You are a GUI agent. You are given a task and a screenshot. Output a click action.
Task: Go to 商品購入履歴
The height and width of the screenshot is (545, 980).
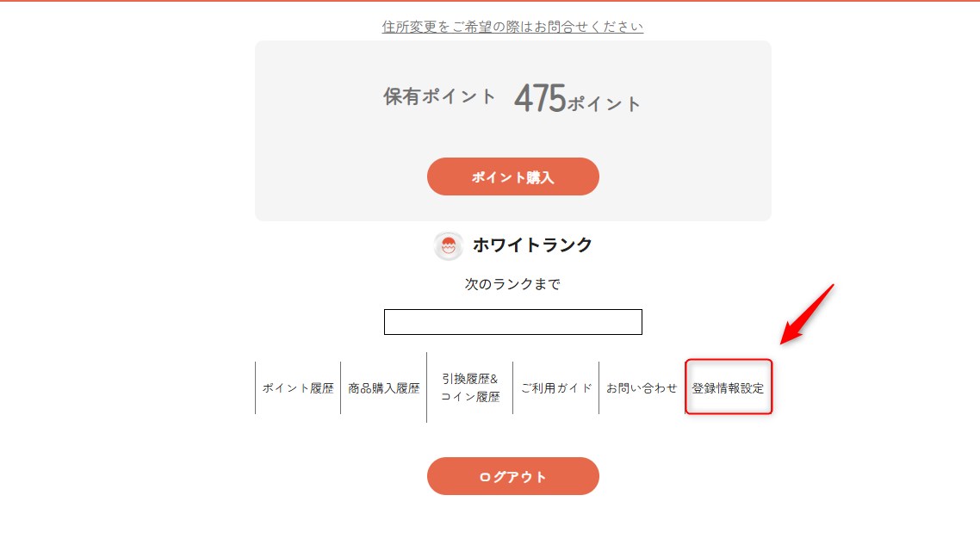pos(384,388)
